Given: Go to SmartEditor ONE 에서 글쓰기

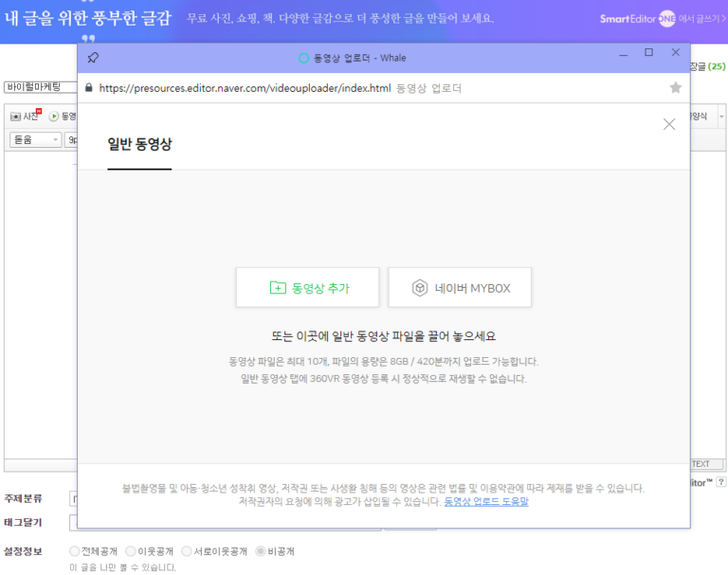Looking at the screenshot, I should tap(662, 19).
